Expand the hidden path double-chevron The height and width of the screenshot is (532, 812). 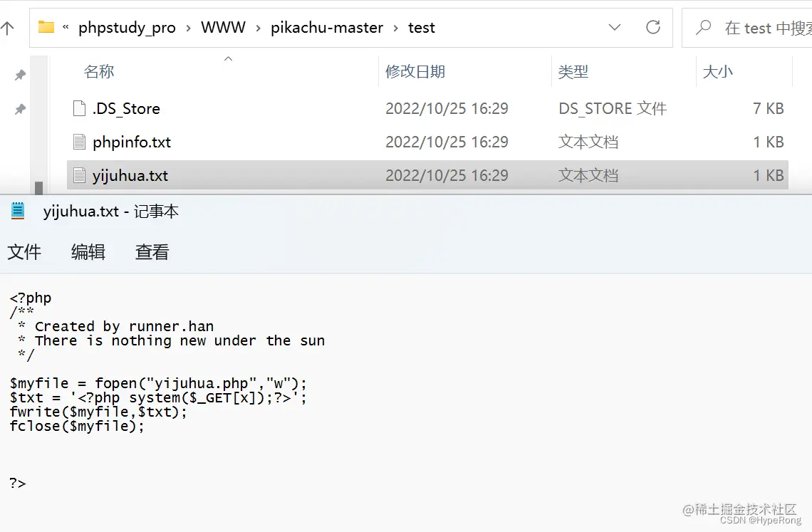[x=66, y=27]
